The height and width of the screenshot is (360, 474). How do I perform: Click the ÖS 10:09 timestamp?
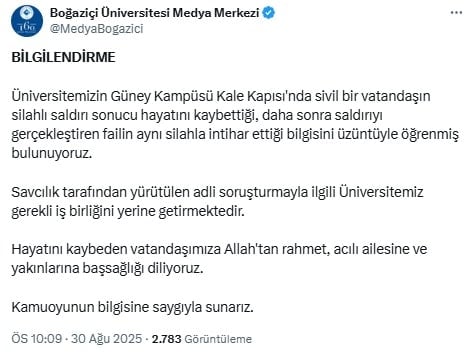click(37, 339)
